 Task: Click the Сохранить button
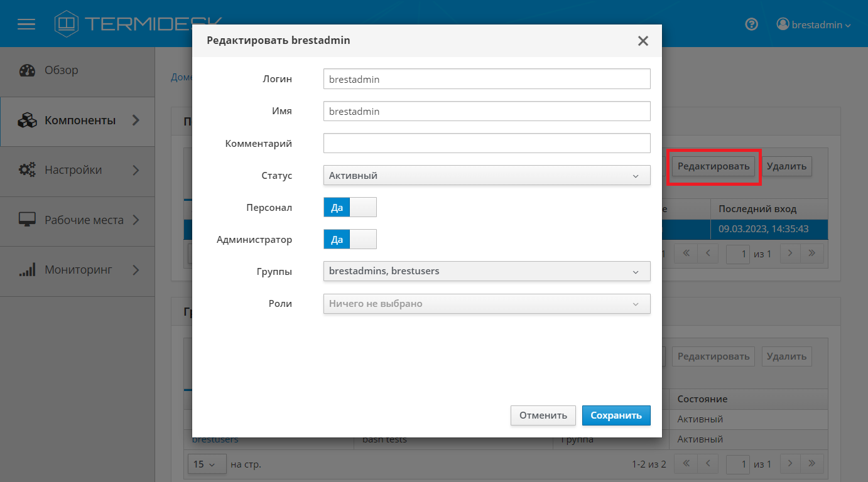pos(616,415)
